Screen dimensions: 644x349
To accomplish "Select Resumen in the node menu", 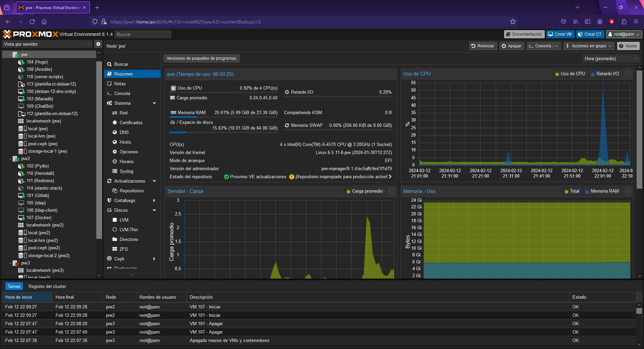I will tap(132, 74).
